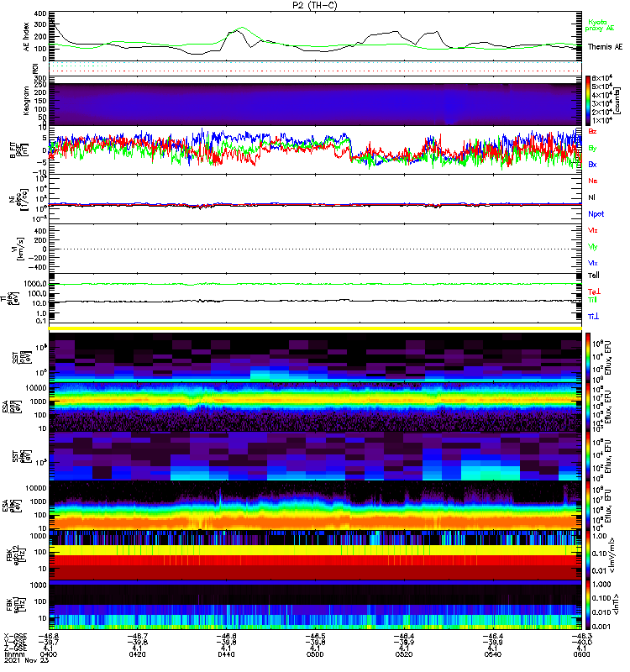The width and height of the screenshot is (630, 672).
Task: Click the green "By" legend label
Action: (x=592, y=148)
